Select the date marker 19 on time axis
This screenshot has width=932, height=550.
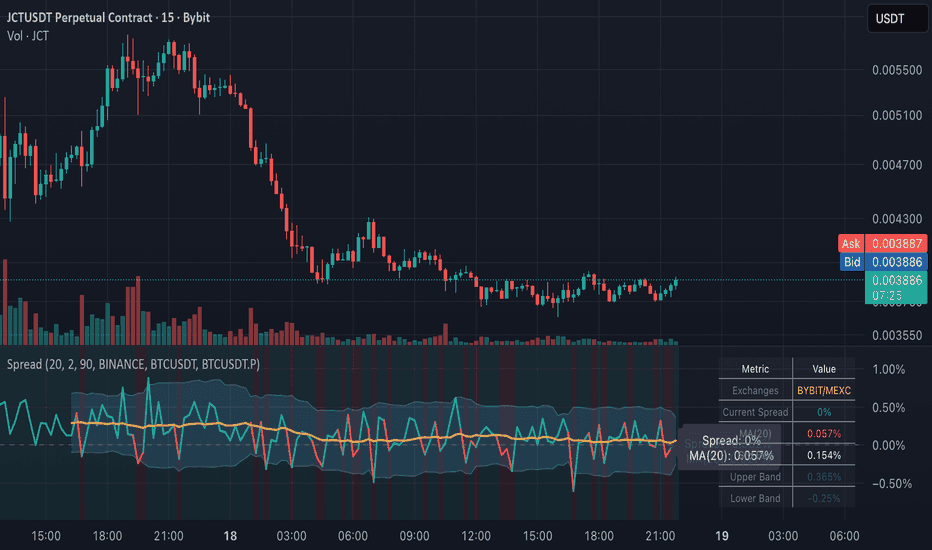tap(722, 536)
